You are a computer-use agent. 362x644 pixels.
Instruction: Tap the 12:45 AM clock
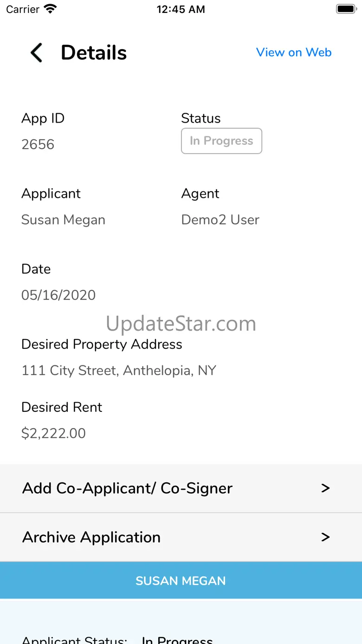pyautogui.click(x=181, y=9)
